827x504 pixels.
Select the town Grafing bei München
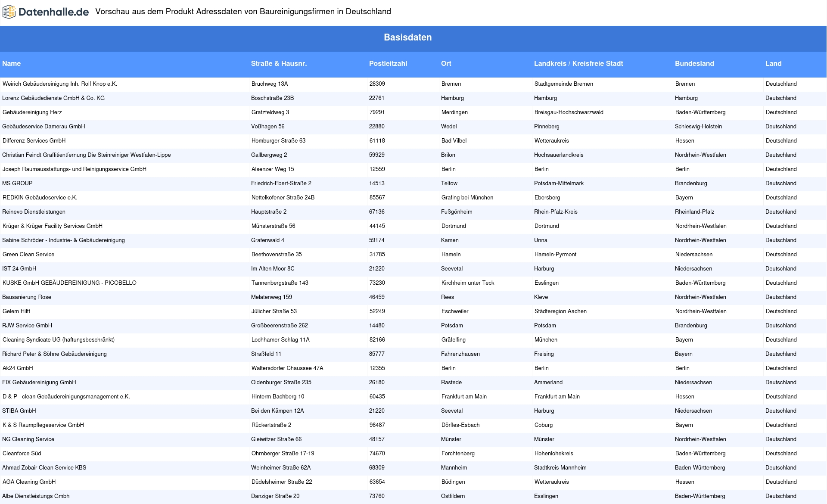point(467,198)
